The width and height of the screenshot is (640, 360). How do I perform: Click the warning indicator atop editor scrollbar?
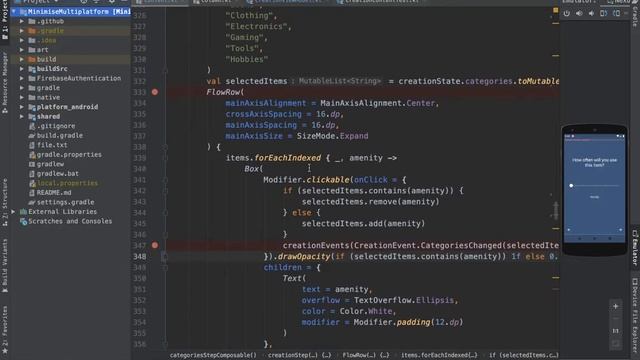click(556, 9)
